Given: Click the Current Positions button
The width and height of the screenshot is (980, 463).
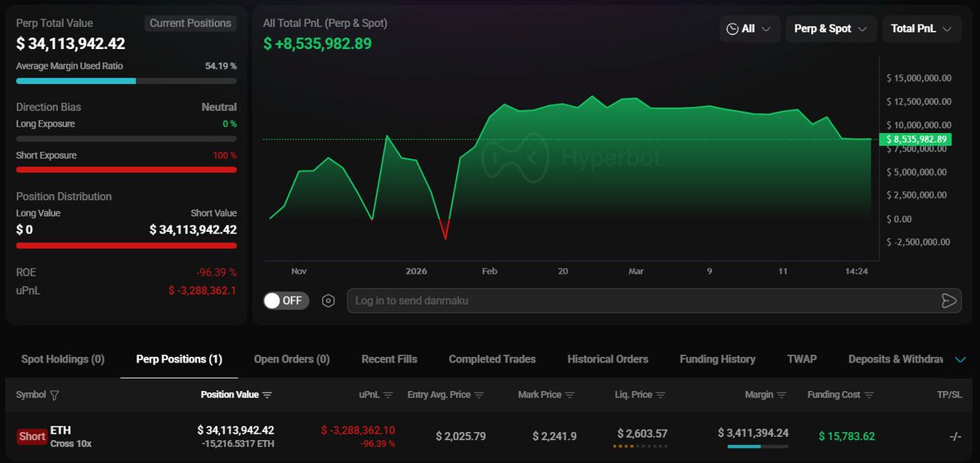Looking at the screenshot, I should click(x=190, y=23).
